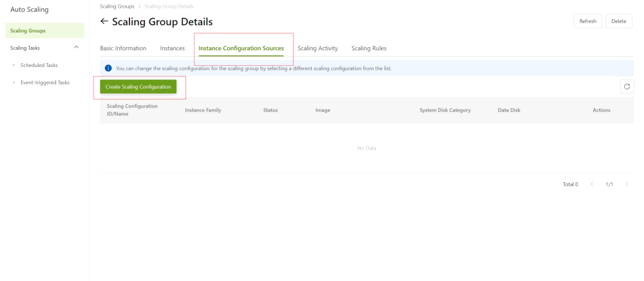Click the Create Scaling Configuration button

[138, 86]
